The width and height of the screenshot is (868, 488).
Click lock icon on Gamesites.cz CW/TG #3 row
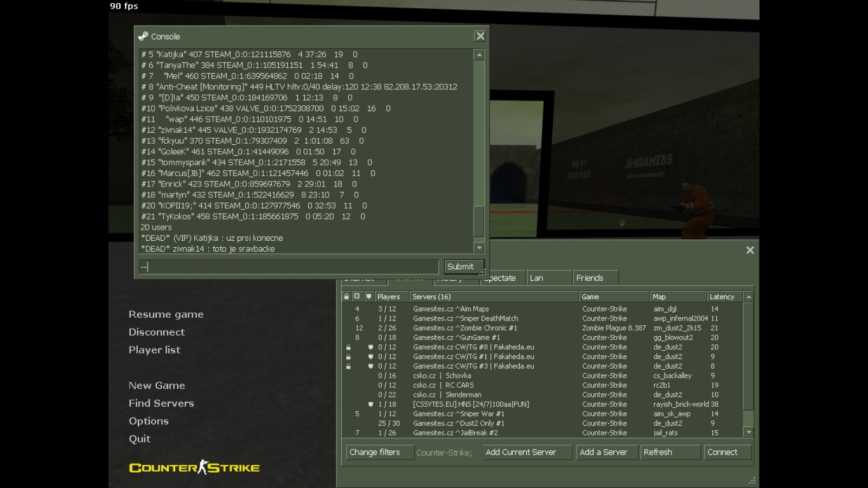pyautogui.click(x=348, y=366)
